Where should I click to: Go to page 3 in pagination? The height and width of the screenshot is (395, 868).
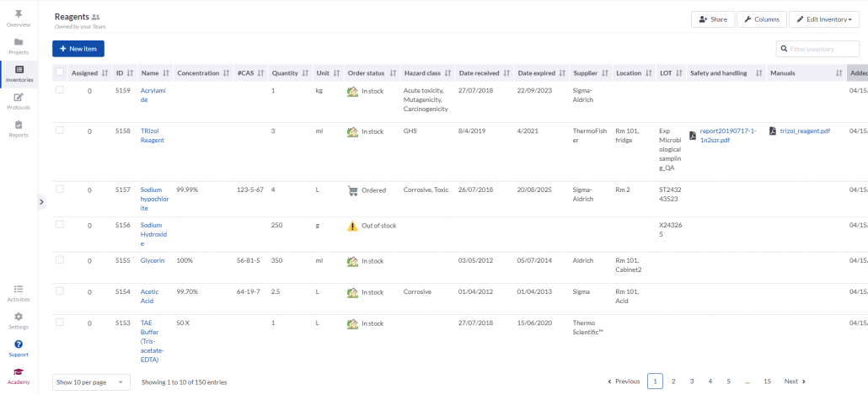pos(692,382)
